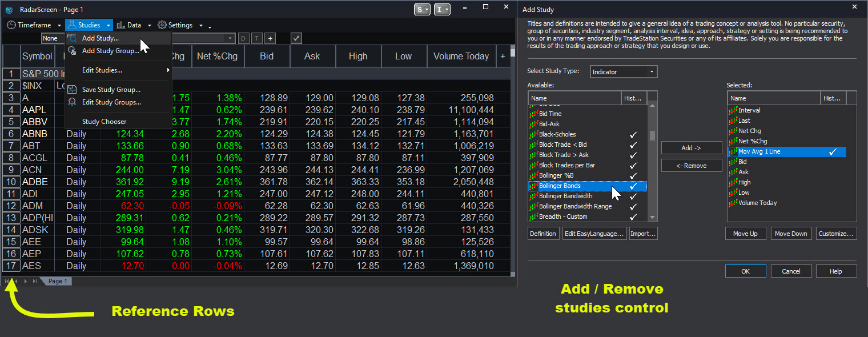Open Settings via the gear icon
Viewport: 868px width, 337px height.
pos(162,25)
